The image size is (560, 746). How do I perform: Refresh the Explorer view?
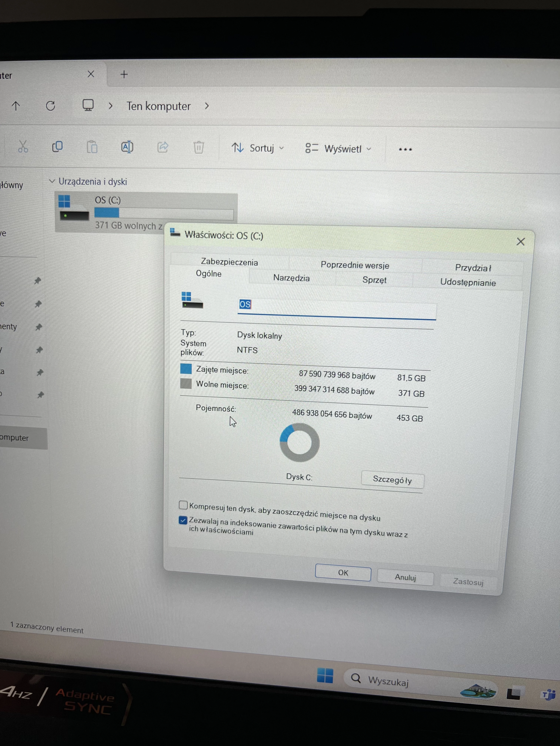(x=51, y=106)
